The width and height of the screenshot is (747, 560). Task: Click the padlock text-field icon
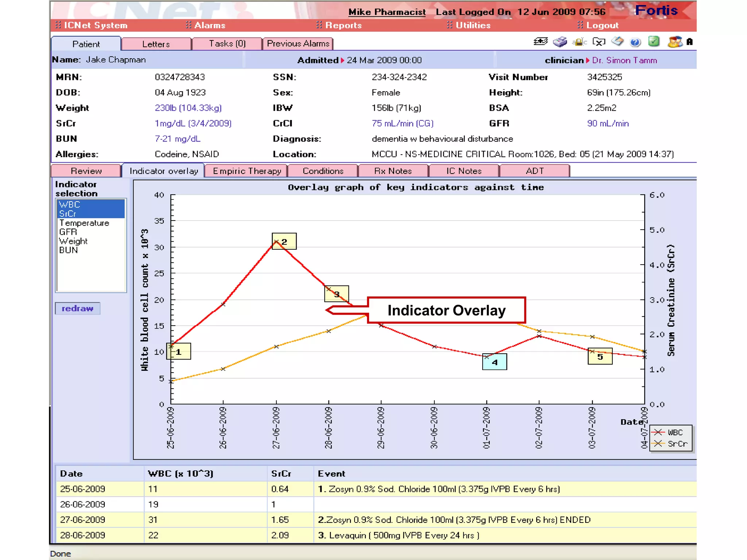579,42
